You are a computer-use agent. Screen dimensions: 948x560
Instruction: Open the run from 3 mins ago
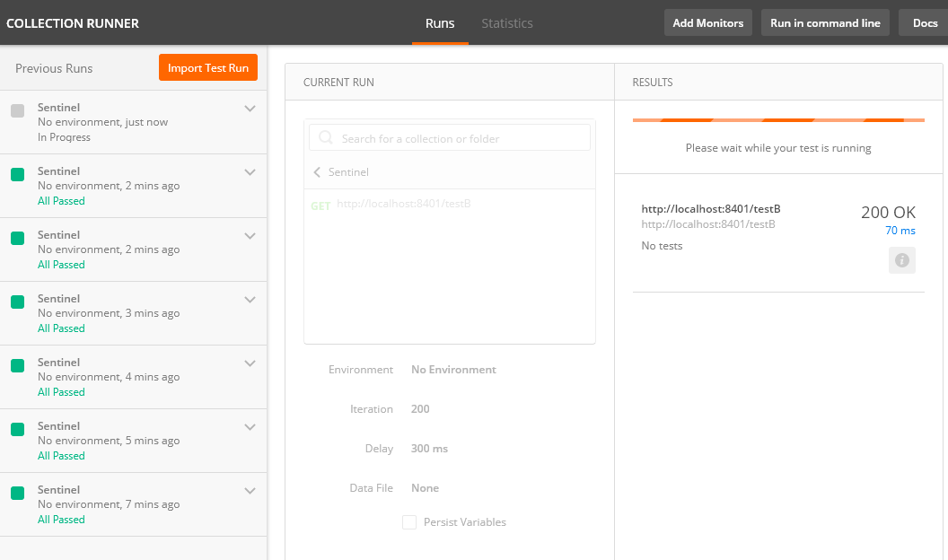click(x=133, y=313)
